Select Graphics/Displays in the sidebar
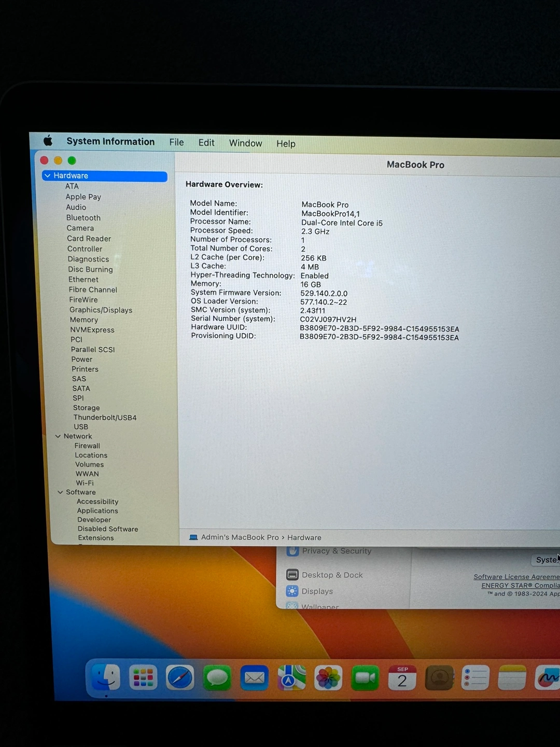The height and width of the screenshot is (747, 560). click(x=101, y=310)
